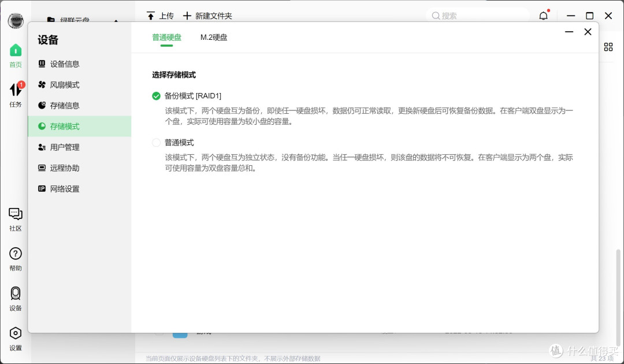
Task: Click the 上传 upload button in main window
Action: click(160, 16)
